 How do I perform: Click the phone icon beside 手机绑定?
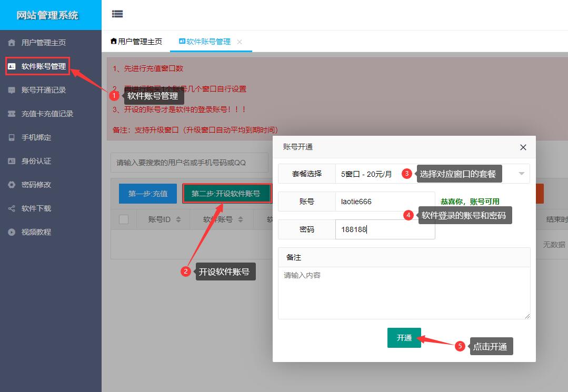pyautogui.click(x=12, y=137)
